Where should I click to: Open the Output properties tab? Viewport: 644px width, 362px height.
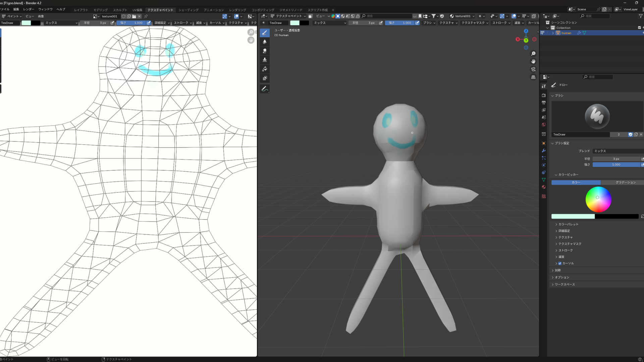(x=544, y=103)
